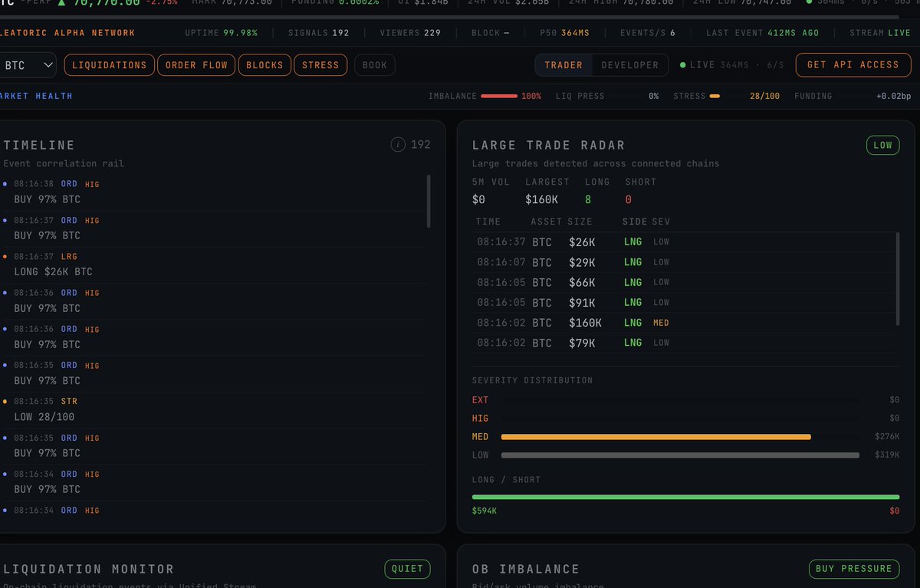Switch to Trader mode

point(563,65)
